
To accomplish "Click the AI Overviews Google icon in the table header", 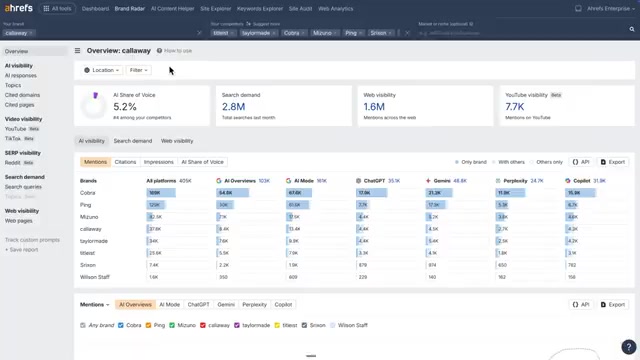I will (x=219, y=180).
